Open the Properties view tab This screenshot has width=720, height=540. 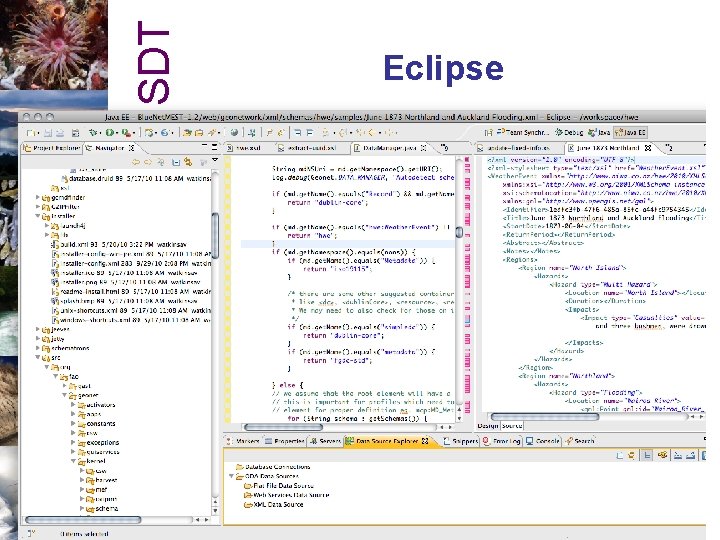[285, 441]
